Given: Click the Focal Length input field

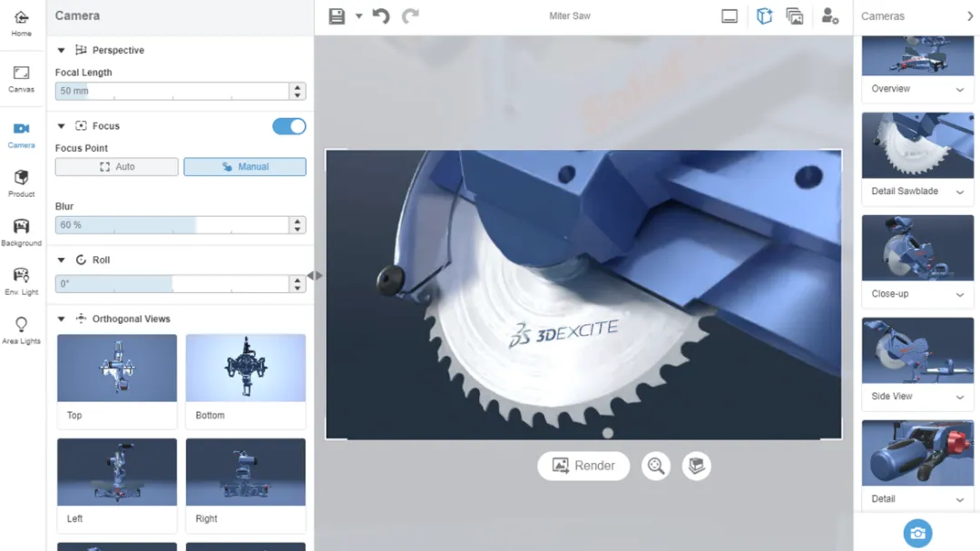Looking at the screenshot, I should click(171, 92).
